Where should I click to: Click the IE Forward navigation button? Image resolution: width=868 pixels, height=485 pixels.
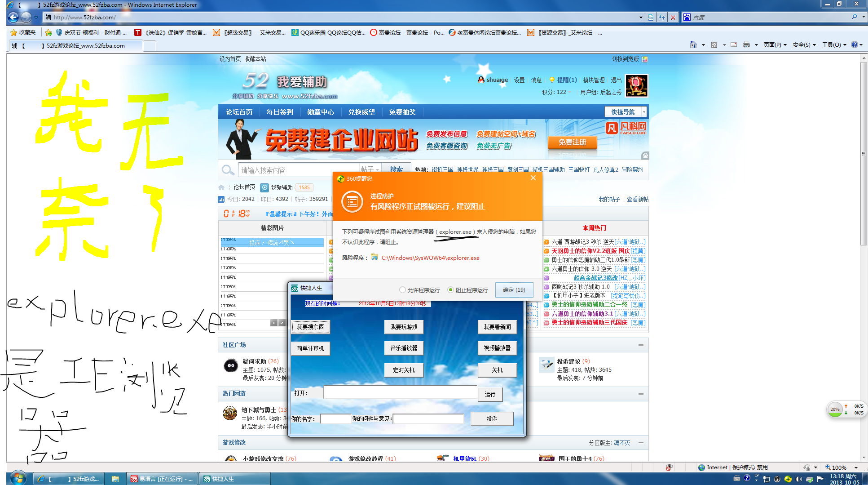26,18
